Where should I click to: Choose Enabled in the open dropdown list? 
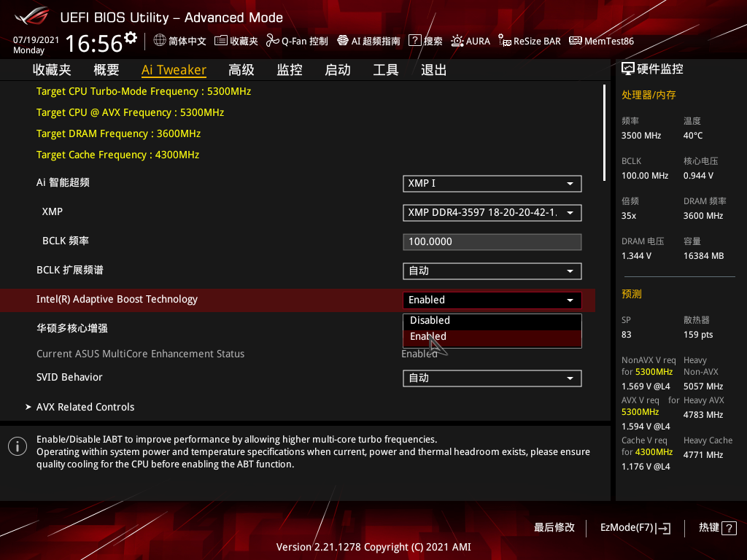pos(492,338)
